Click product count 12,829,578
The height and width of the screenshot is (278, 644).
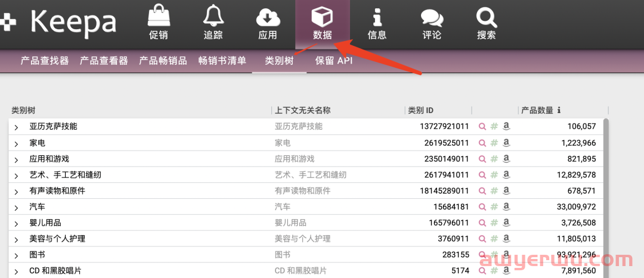coord(576,174)
